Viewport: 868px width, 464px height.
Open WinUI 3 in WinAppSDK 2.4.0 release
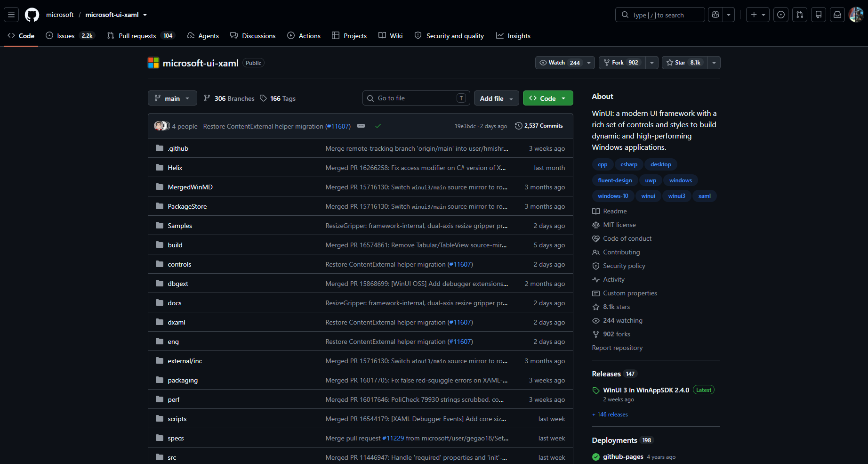646,390
